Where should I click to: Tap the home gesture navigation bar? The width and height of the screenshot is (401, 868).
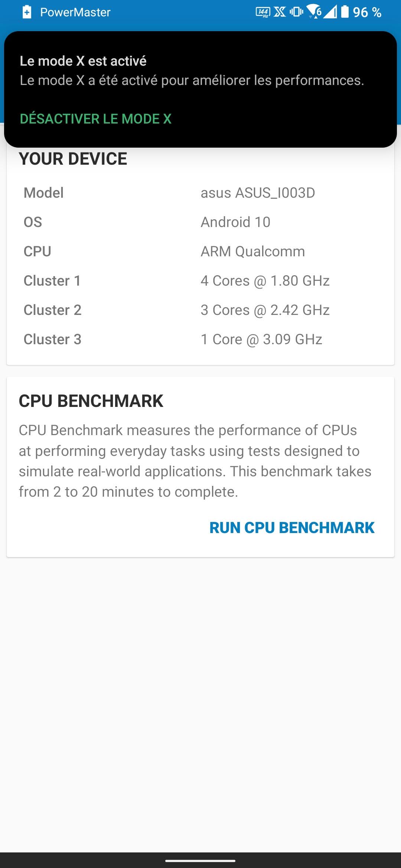(200, 861)
